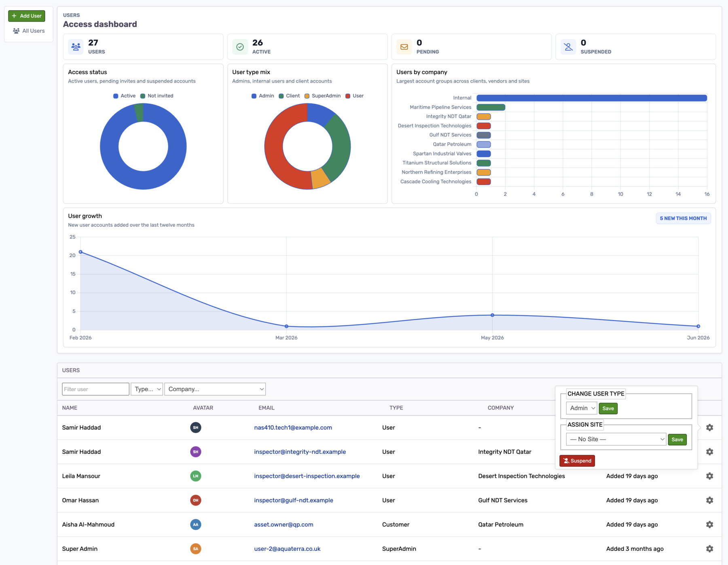728x565 pixels.
Task: Save the Assign Site selection
Action: 677,440
